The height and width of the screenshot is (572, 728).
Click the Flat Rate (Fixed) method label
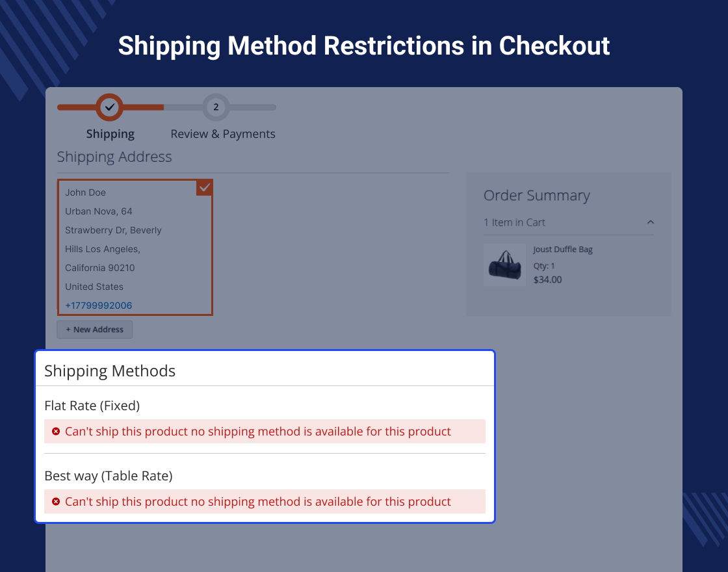point(92,406)
